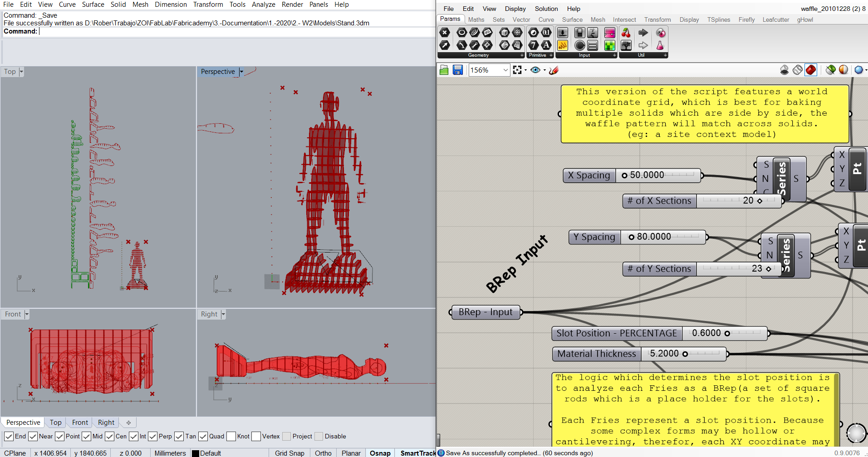The height and width of the screenshot is (457, 868).
Task: Select the yellow Panel input icon
Action: coord(563,45)
